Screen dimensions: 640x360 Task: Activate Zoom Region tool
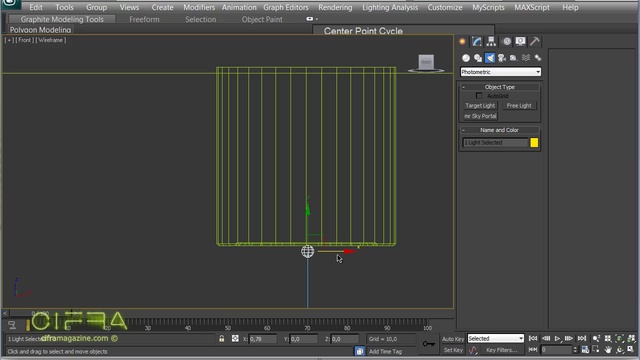tap(596, 350)
